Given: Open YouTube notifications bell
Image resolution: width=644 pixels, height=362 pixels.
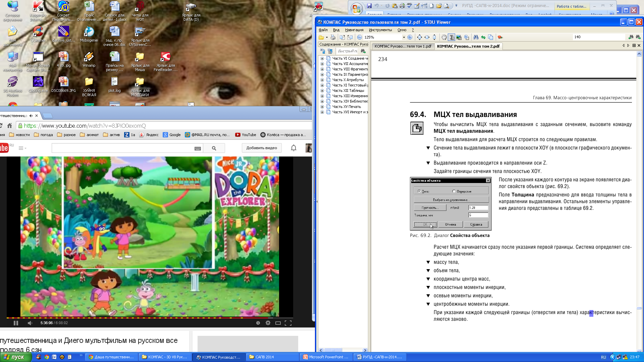Looking at the screenshot, I should 293,148.
